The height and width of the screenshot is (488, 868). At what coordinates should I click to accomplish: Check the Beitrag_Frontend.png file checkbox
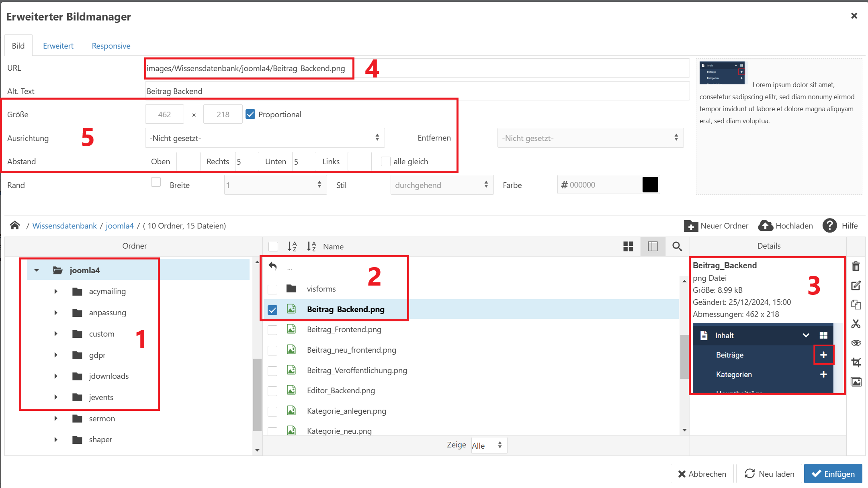[272, 330]
